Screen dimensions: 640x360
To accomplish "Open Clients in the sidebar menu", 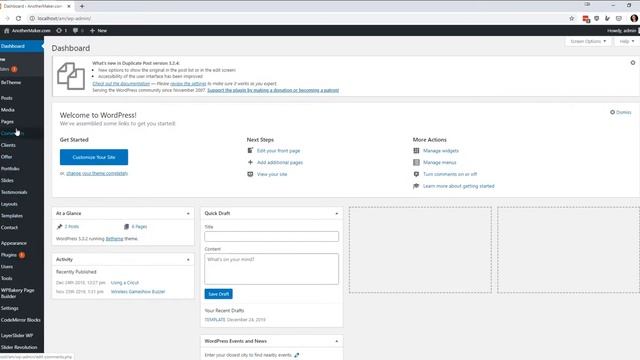I will 22,145.
